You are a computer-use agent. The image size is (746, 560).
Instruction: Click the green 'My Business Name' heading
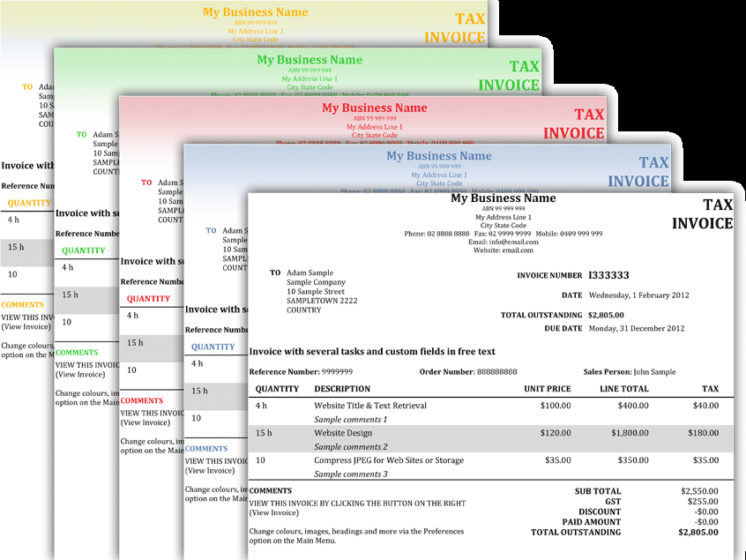(310, 60)
